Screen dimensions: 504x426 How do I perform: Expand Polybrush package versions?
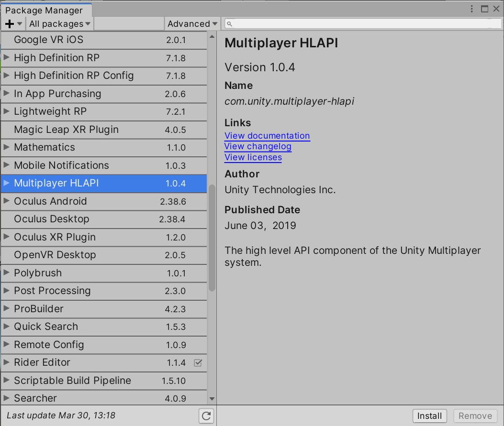pos(6,273)
